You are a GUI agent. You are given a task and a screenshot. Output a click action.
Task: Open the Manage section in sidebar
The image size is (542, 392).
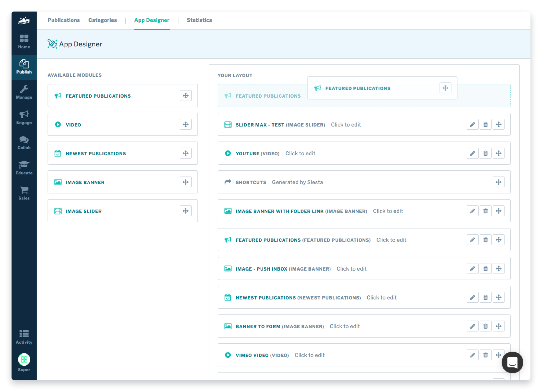coord(24,92)
